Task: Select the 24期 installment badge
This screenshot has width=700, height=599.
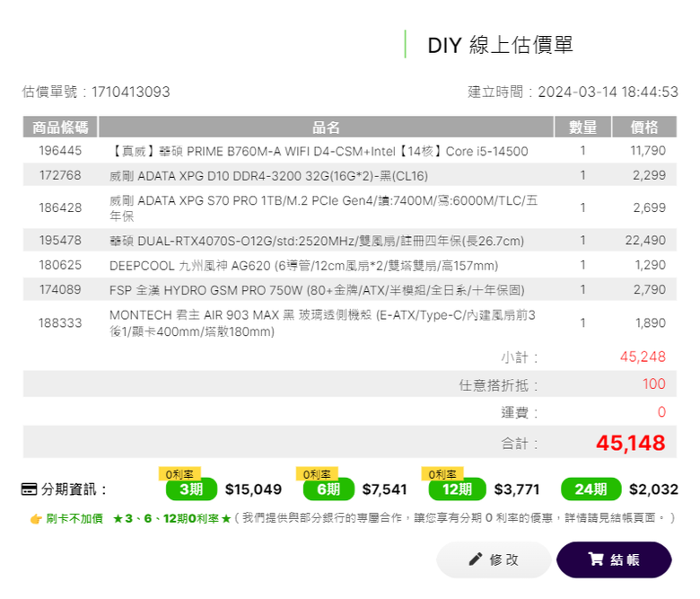Action: 591,489
